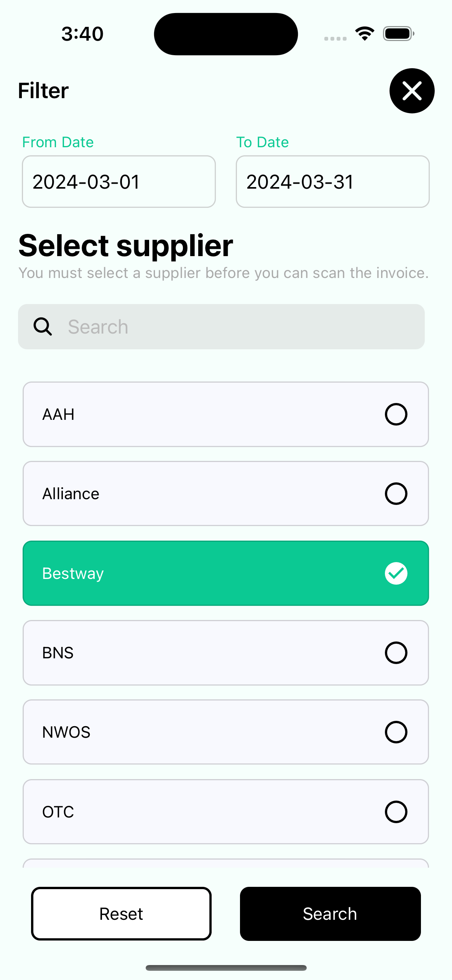Tap the checkmark icon on Bestway
The width and height of the screenshot is (452, 980).
tap(396, 573)
